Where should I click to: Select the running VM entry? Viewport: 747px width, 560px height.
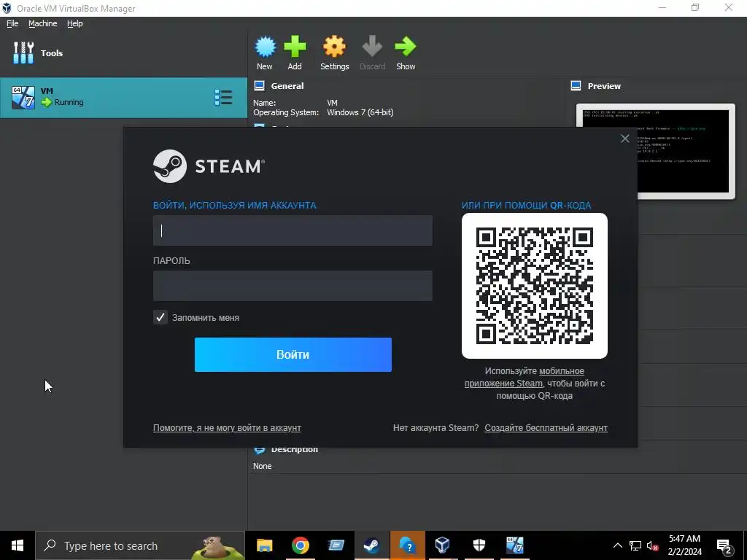point(123,98)
